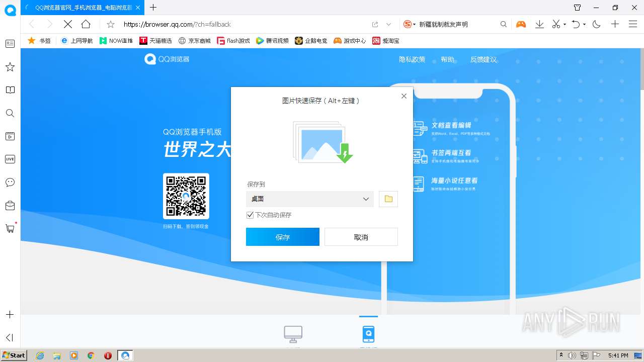644x362 pixels.
Task: Open Chrome from the taskbar
Action: pyautogui.click(x=91, y=355)
